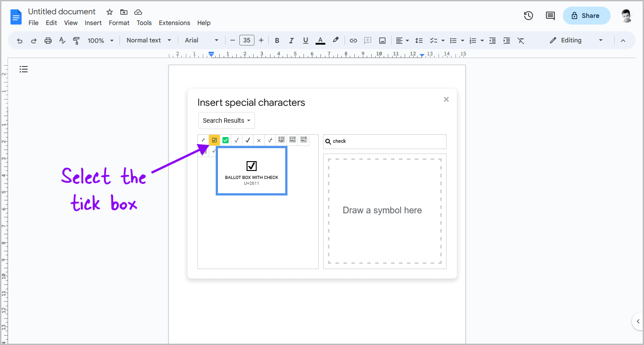Open the Insert menu
644x345 pixels.
pyautogui.click(x=93, y=23)
